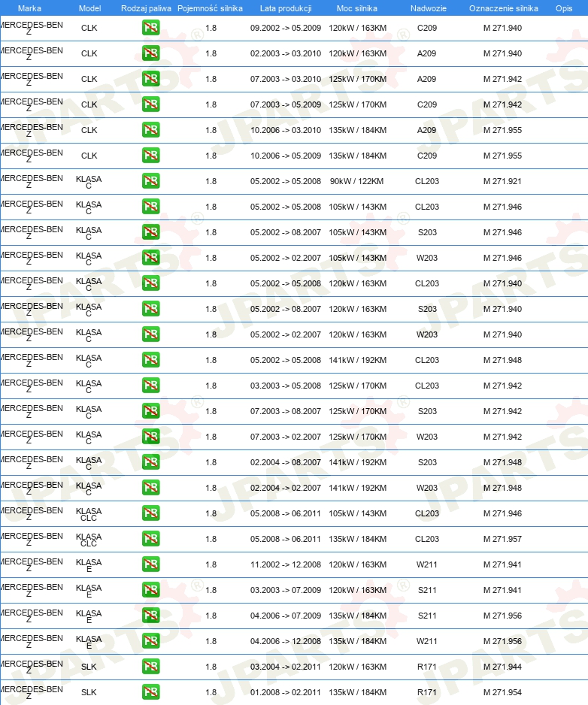The image size is (588, 705).
Task: Click fuel icon for SLK M 271.954 row
Action: click(150, 692)
